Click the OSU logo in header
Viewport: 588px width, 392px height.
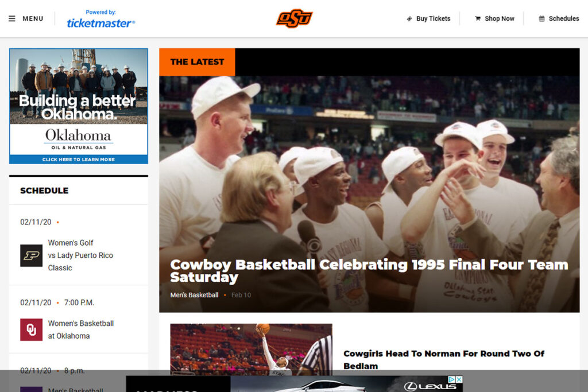tap(295, 18)
